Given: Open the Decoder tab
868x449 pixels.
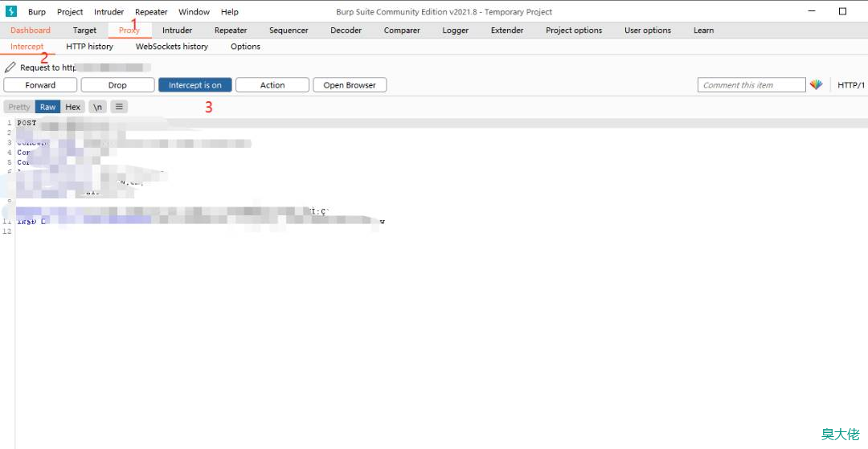Looking at the screenshot, I should coord(346,31).
